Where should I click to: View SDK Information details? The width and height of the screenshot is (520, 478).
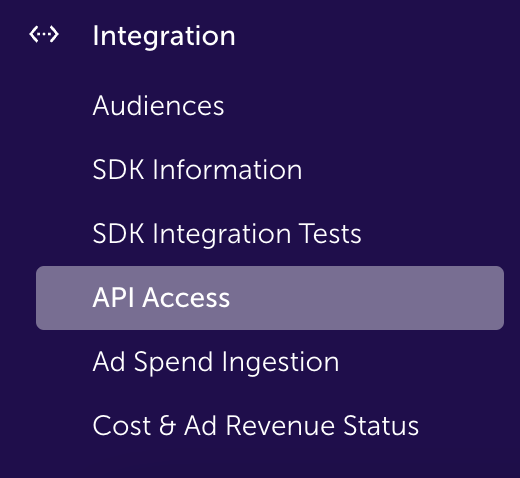[x=197, y=169]
